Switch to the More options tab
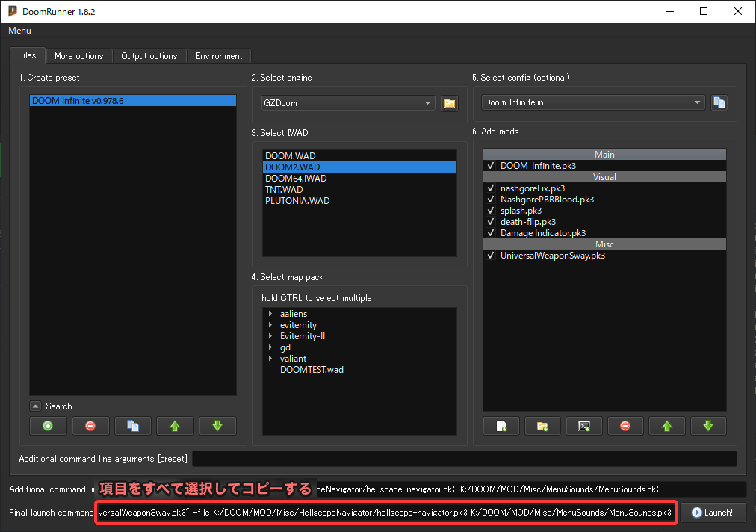756x532 pixels. (79, 56)
